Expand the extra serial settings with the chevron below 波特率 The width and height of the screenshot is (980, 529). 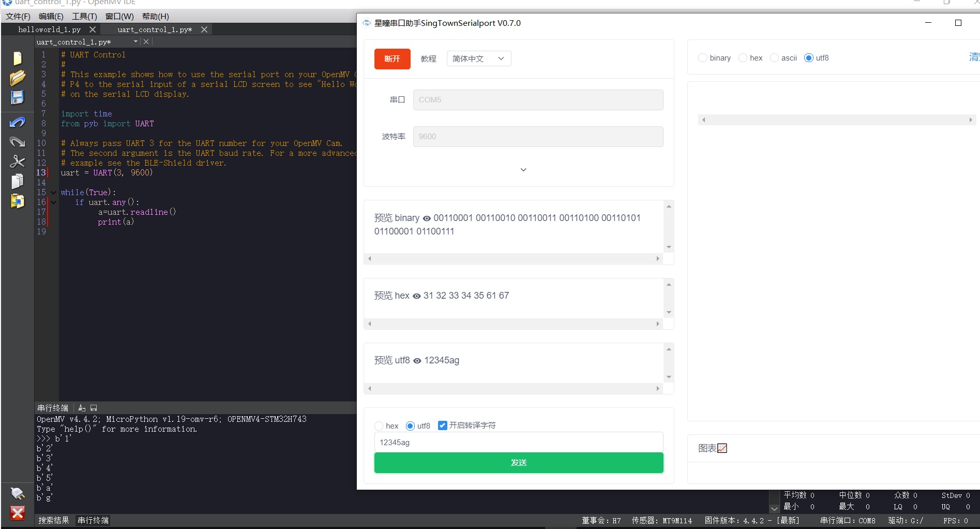click(x=523, y=170)
